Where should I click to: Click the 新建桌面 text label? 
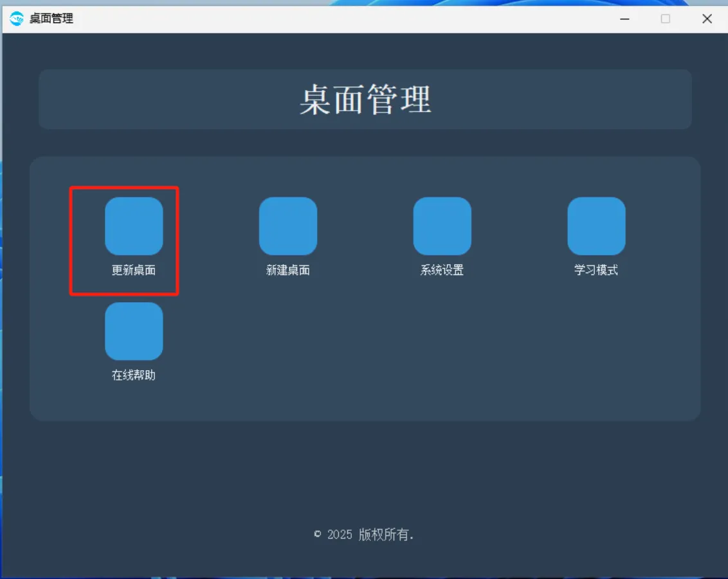(288, 270)
